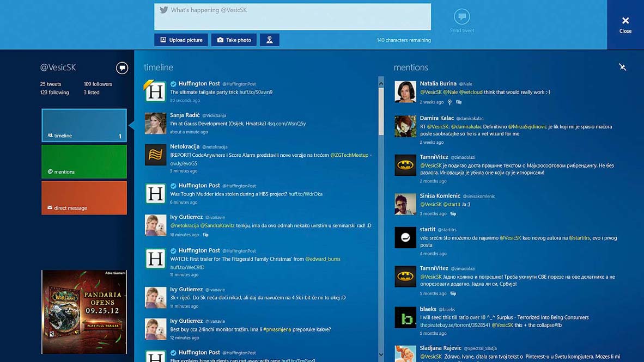The height and width of the screenshot is (362, 644).
Task: Open Natalia Burina's profile picture
Action: click(x=405, y=91)
